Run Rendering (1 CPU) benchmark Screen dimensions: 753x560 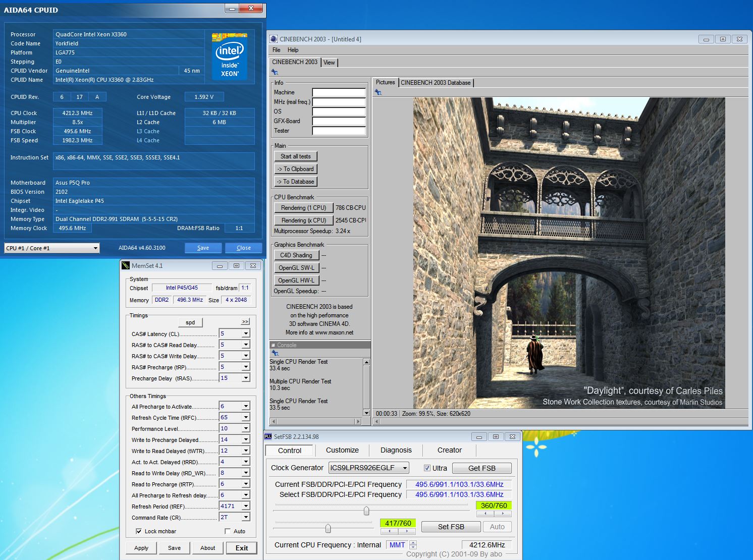pos(303,208)
